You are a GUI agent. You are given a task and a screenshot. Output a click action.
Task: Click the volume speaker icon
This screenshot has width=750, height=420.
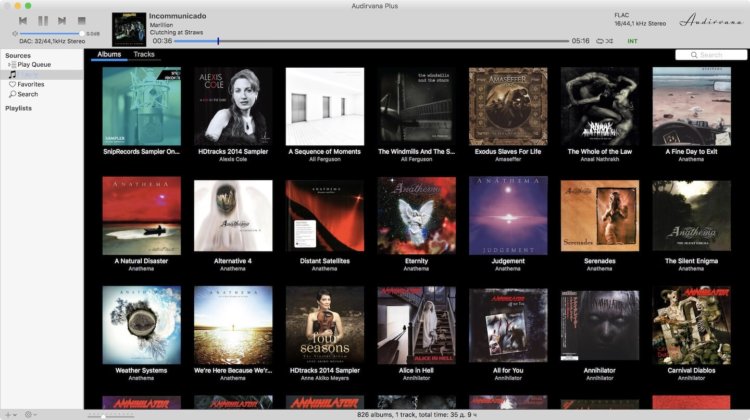pyautogui.click(x=15, y=33)
